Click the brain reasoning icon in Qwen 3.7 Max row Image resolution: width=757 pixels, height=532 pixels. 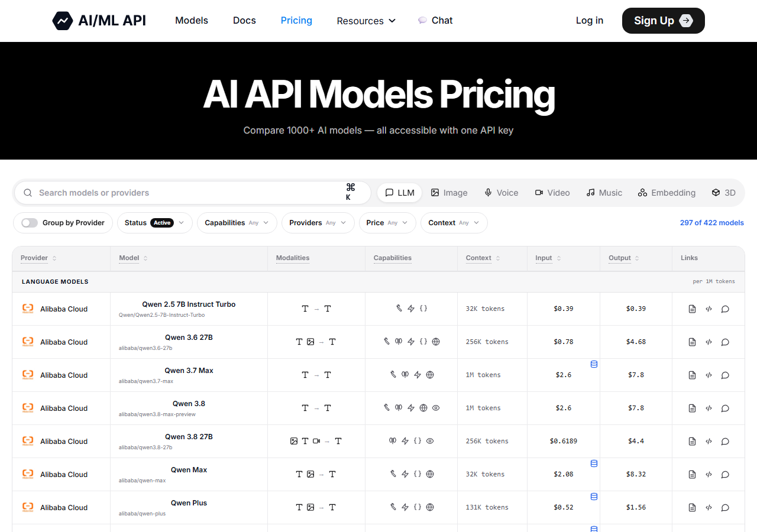click(405, 375)
